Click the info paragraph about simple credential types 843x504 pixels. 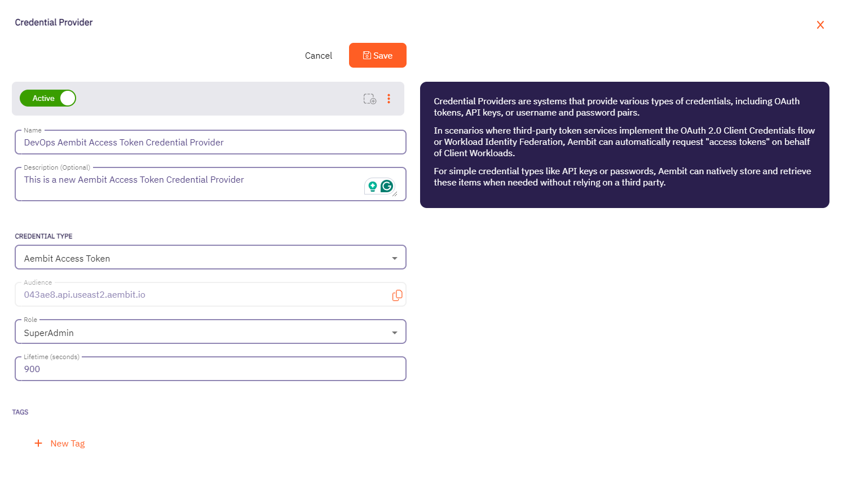[622, 176]
